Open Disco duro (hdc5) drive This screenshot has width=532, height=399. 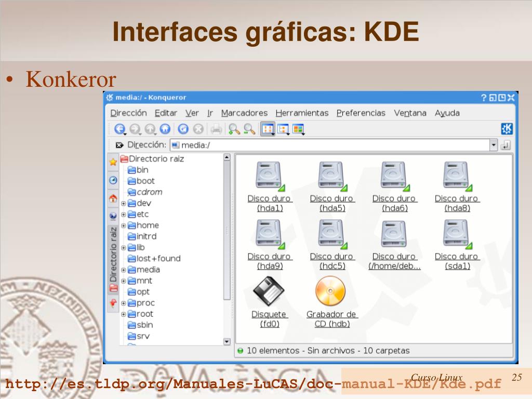332,245
